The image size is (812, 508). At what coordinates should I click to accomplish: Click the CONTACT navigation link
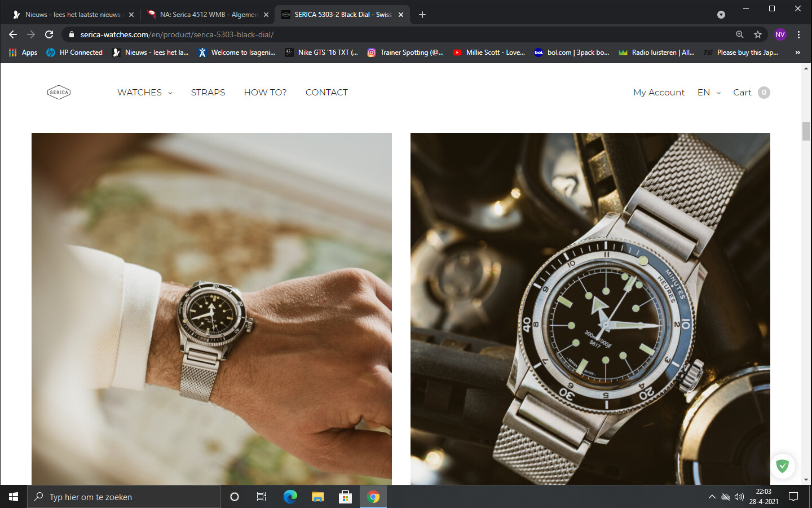(326, 93)
